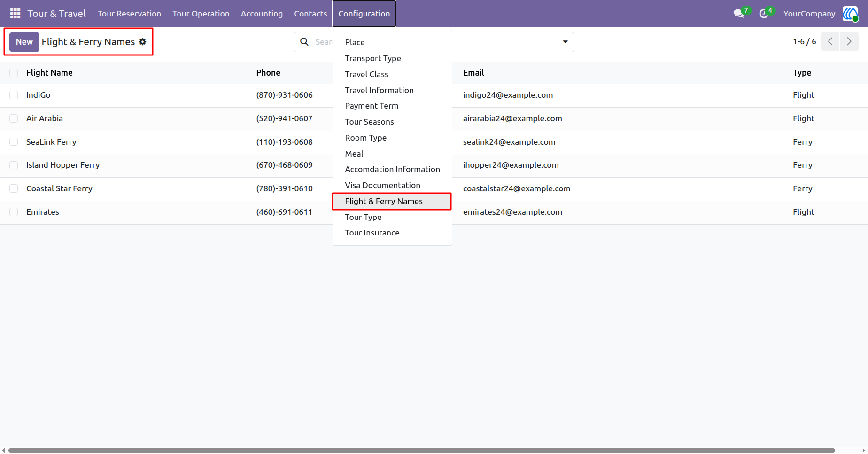Open the YourCompany switcher
Viewport: 868px width, 454px height.
click(x=809, y=14)
